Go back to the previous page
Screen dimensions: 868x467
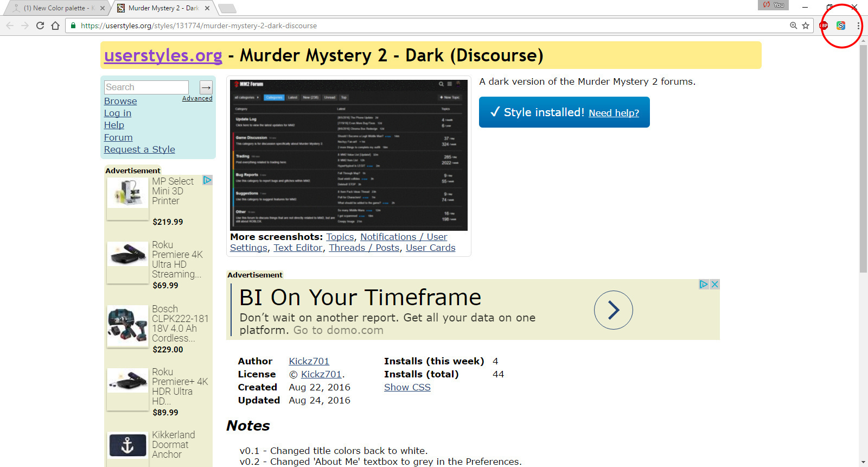point(10,26)
